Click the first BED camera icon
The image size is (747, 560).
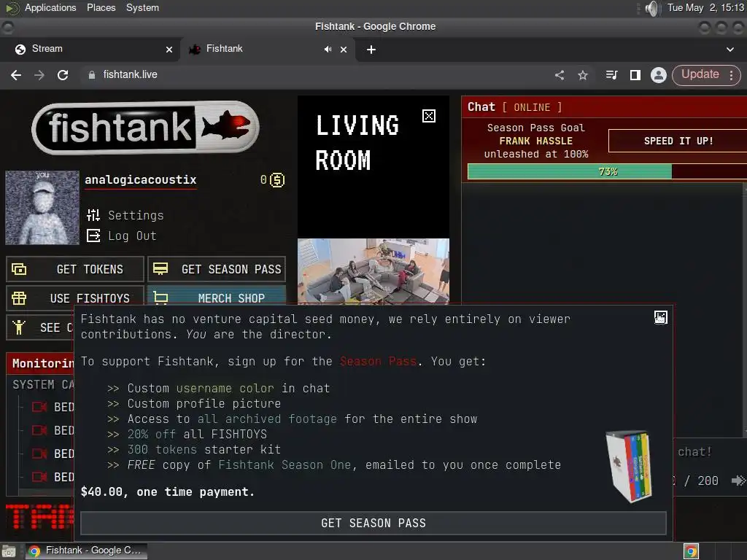click(39, 407)
